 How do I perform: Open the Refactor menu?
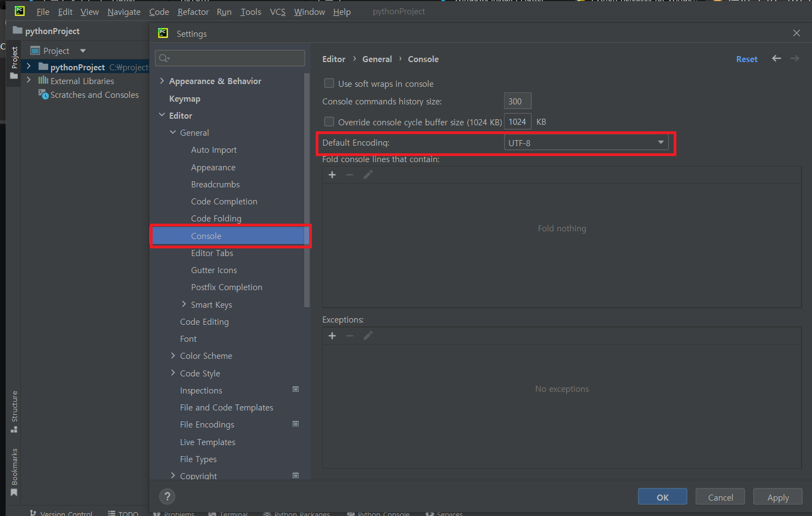click(x=193, y=12)
